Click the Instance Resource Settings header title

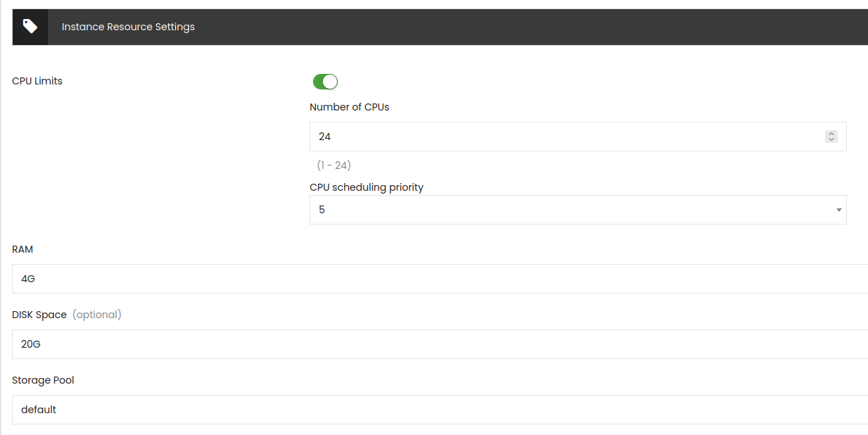[128, 27]
